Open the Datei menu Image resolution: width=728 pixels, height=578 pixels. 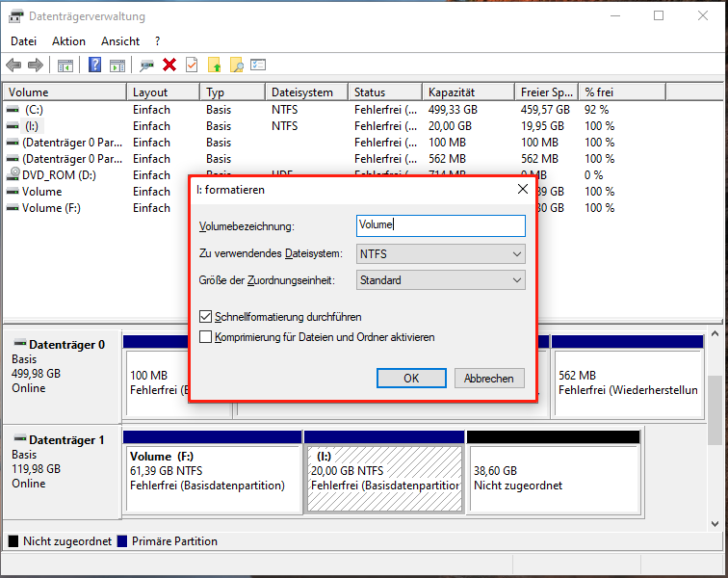(24, 41)
